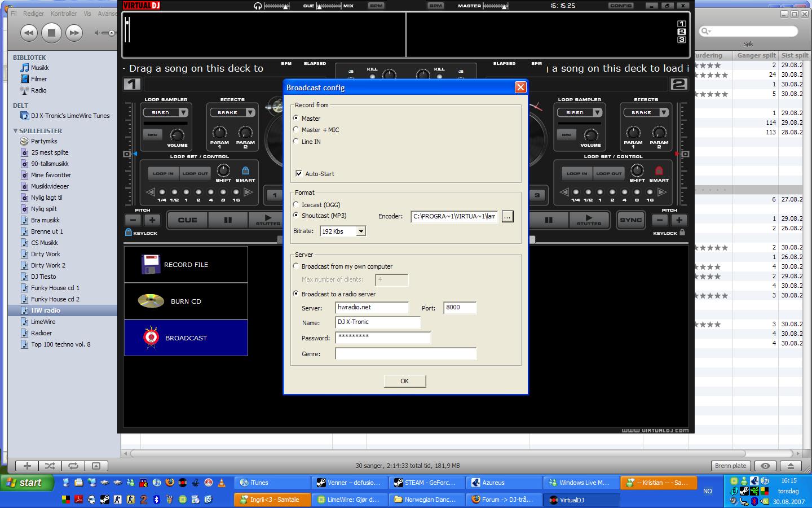Toggle the deck 1 KEYLOCK padlock icon
Screen dimensions: 812x508
pos(128,232)
